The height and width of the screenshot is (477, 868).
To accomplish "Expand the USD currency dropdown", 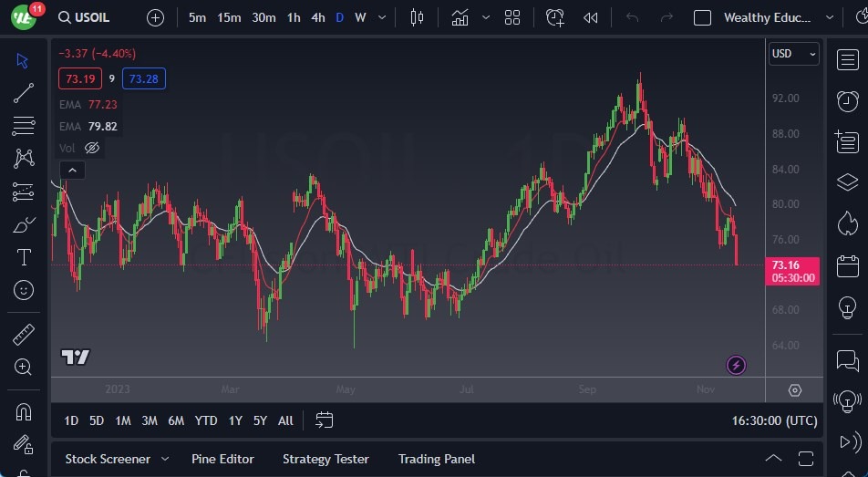I will pyautogui.click(x=793, y=54).
